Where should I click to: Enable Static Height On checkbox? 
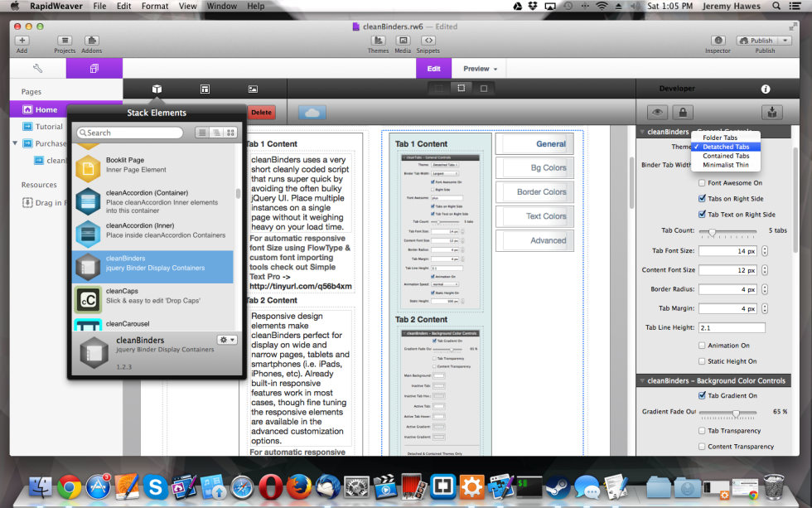tap(703, 361)
